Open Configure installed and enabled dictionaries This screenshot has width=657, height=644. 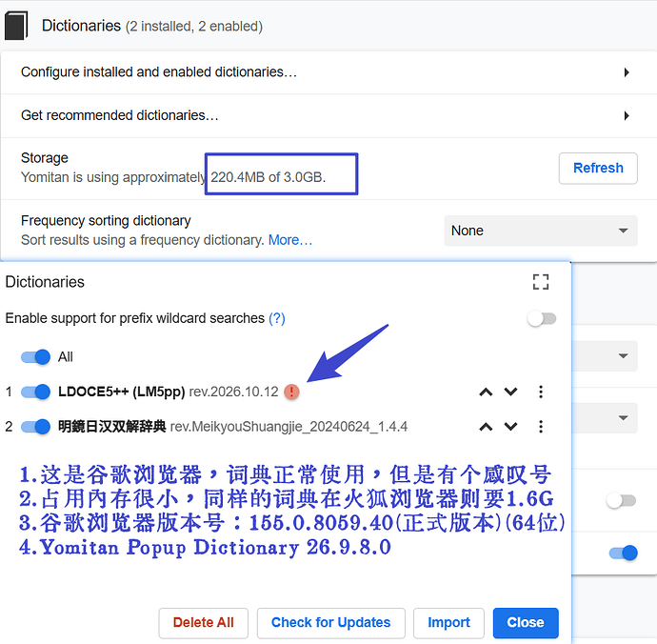point(328,72)
